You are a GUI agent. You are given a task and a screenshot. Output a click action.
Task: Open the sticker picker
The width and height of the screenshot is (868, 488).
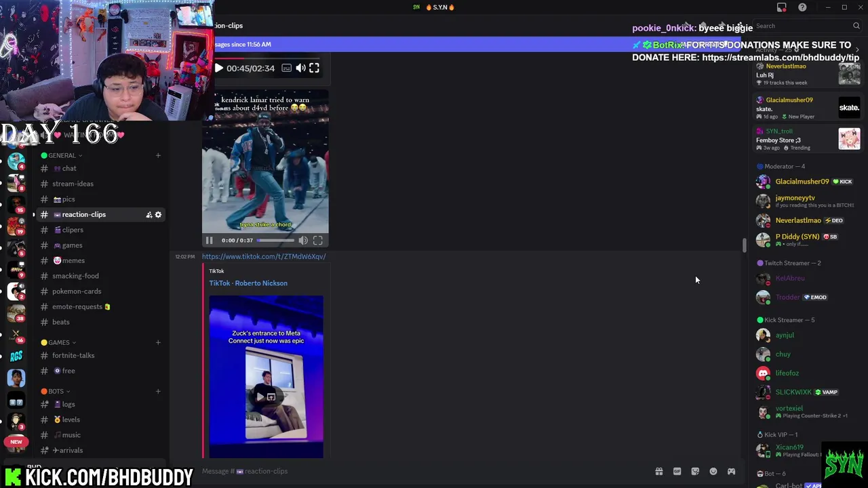pyautogui.click(x=695, y=471)
